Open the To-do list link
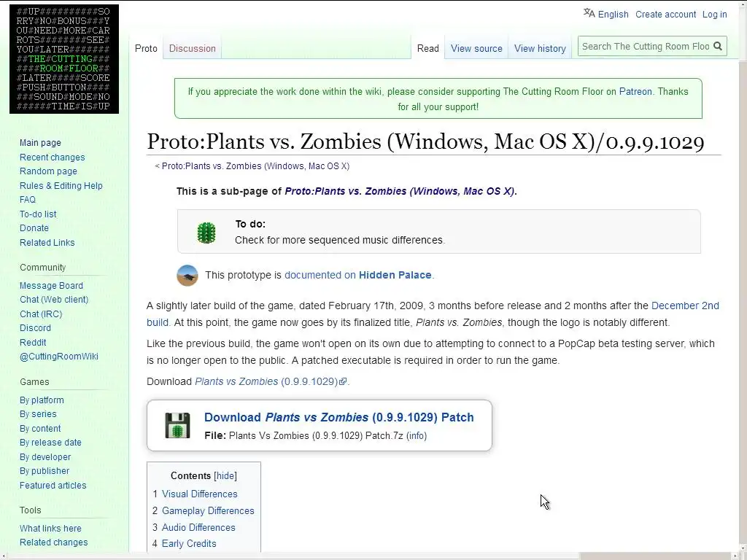Viewport: 747px width, 560px height. pyautogui.click(x=38, y=214)
